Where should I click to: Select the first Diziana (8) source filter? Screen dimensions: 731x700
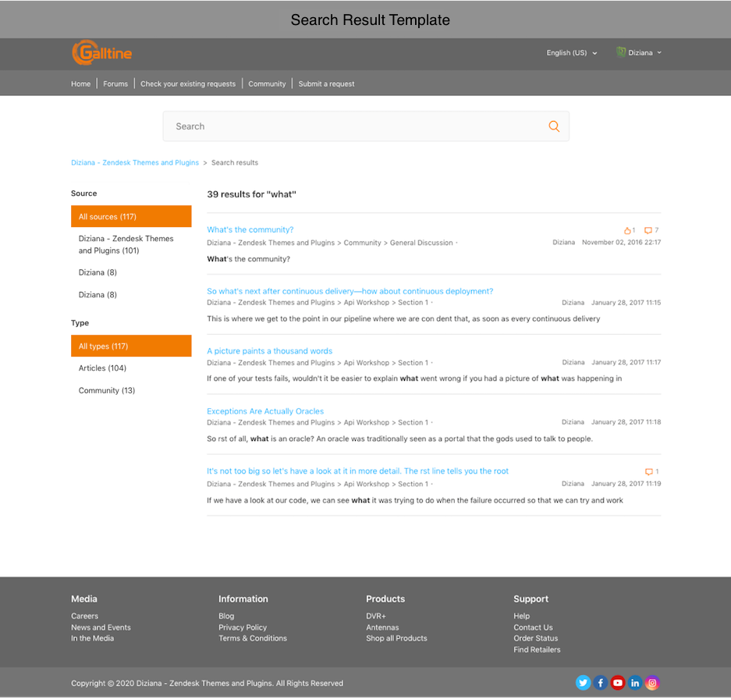tap(98, 272)
